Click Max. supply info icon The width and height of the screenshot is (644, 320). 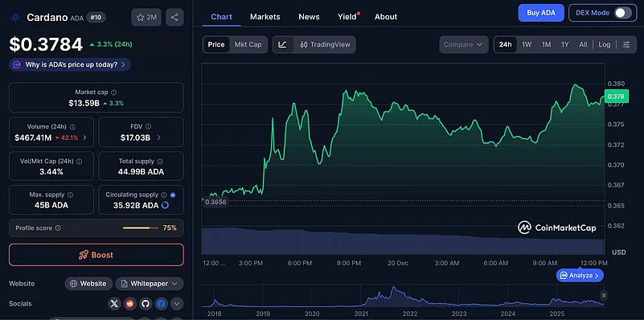[70, 195]
